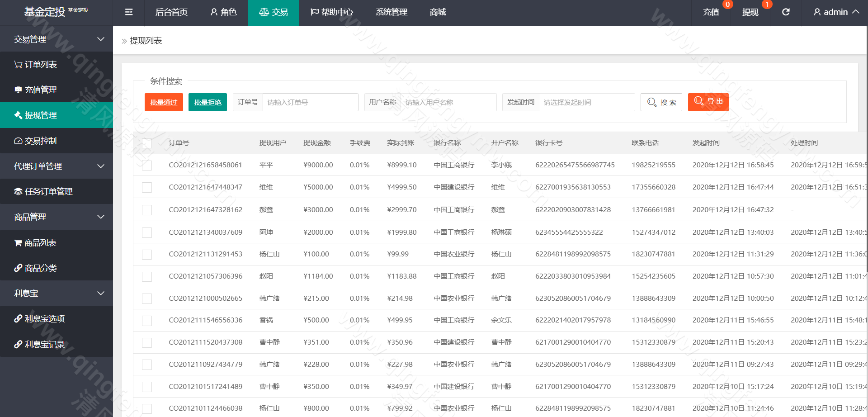Image resolution: width=868 pixels, height=417 pixels.
Task: Select the 充值管理 sidebar icon
Action: (18, 90)
